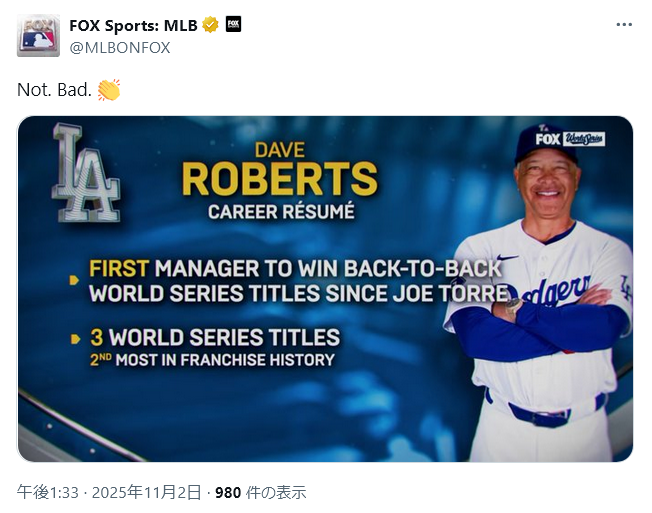Click the "2ND MOST IN FRANCHISE HISTORY" line
Image resolution: width=652 pixels, height=513 pixels.
(x=211, y=360)
